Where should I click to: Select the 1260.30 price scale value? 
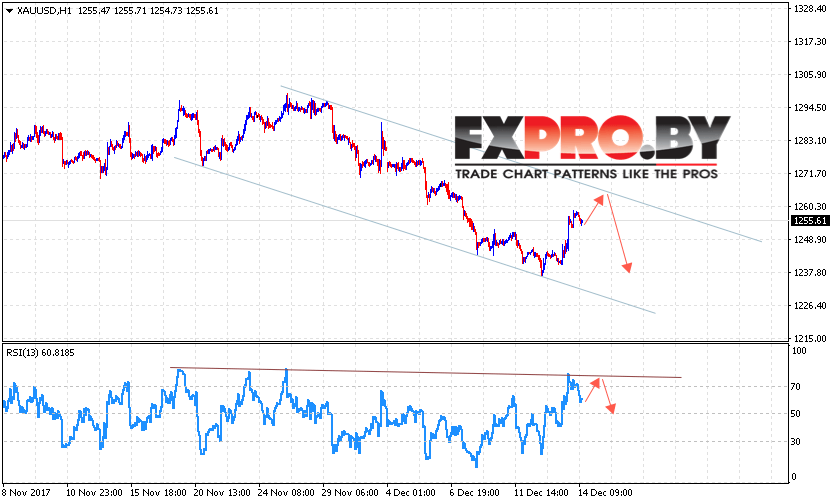point(810,207)
